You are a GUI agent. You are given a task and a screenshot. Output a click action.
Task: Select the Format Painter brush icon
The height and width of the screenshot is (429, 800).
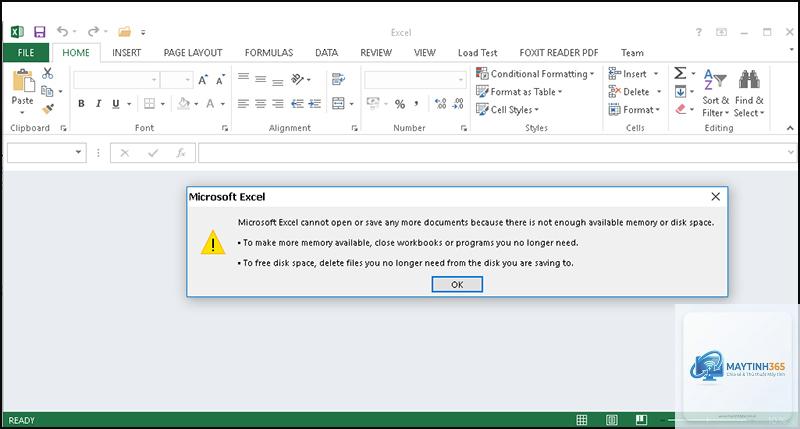click(48, 109)
